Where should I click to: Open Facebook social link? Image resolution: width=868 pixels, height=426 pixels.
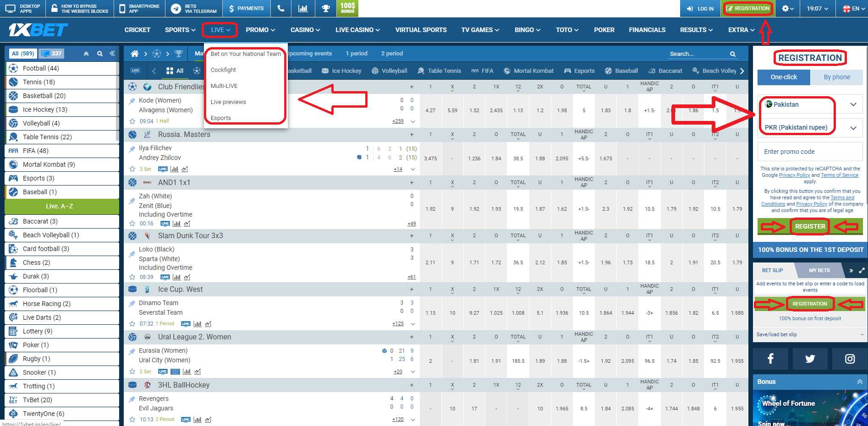pyautogui.click(x=770, y=359)
